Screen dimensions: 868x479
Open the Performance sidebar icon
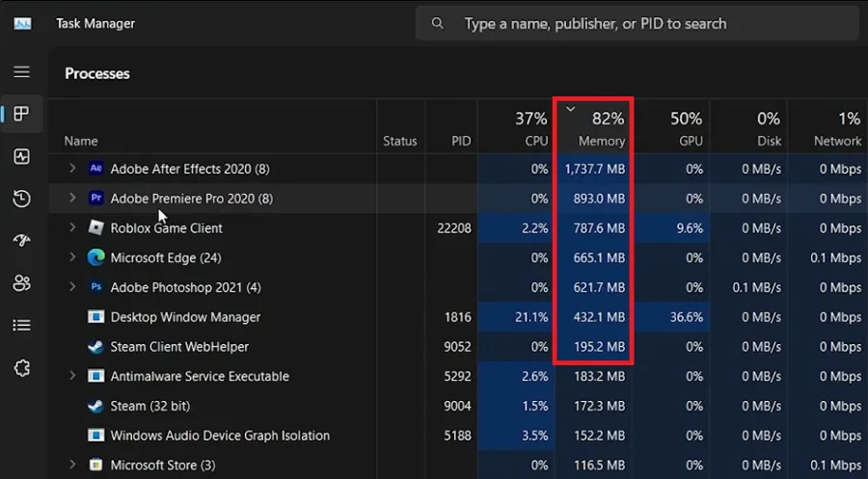click(21, 156)
